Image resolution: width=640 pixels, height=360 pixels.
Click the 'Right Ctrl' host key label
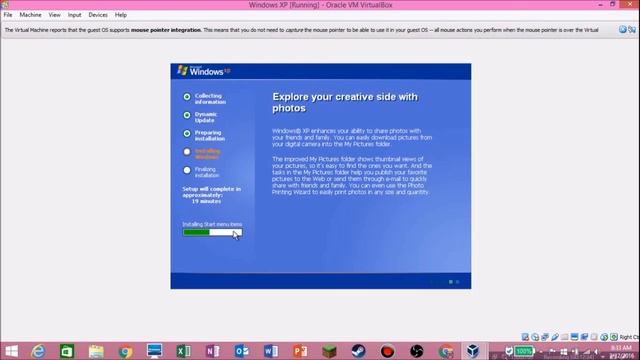click(x=629, y=337)
